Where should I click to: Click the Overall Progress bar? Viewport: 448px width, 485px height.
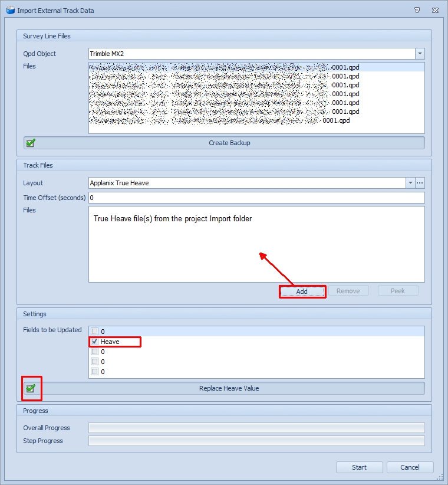256,428
